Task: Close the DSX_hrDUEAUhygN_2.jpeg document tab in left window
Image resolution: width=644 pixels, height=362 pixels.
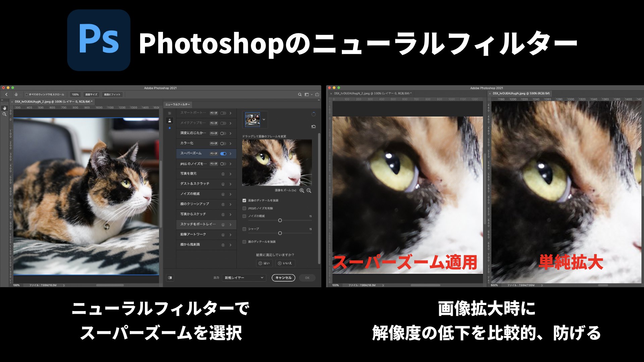Action: tap(12, 102)
